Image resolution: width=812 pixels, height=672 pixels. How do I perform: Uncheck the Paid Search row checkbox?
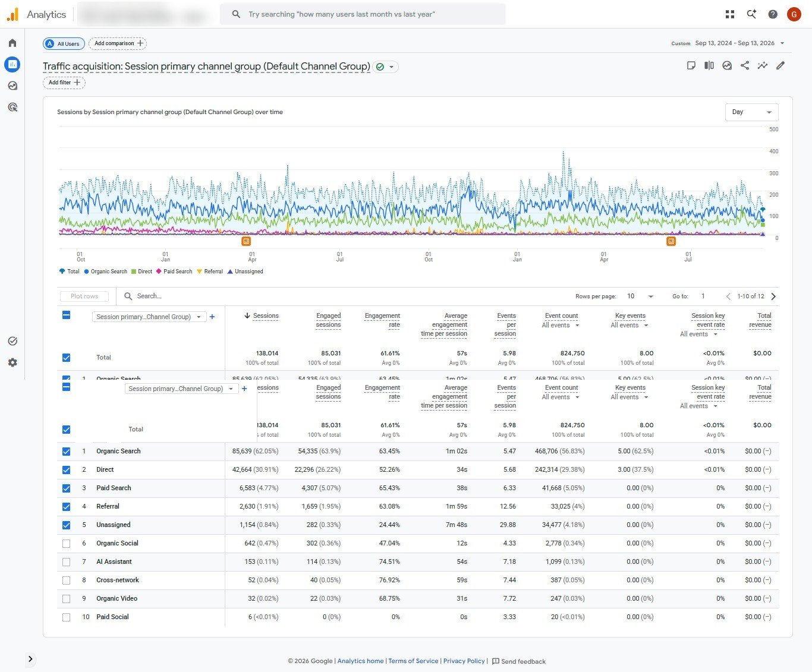point(66,488)
